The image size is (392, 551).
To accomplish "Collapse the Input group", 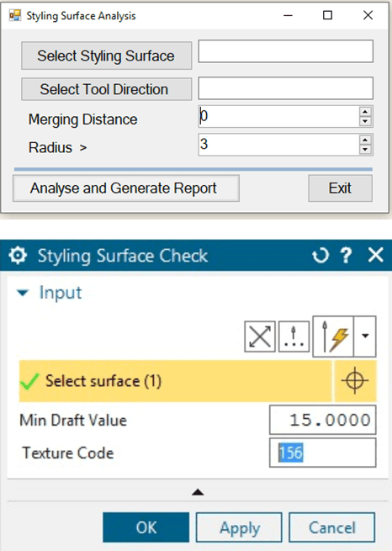I will click(23, 293).
